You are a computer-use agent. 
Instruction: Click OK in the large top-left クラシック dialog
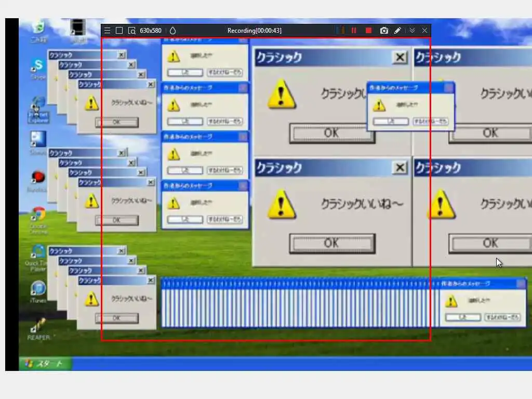coord(332,134)
